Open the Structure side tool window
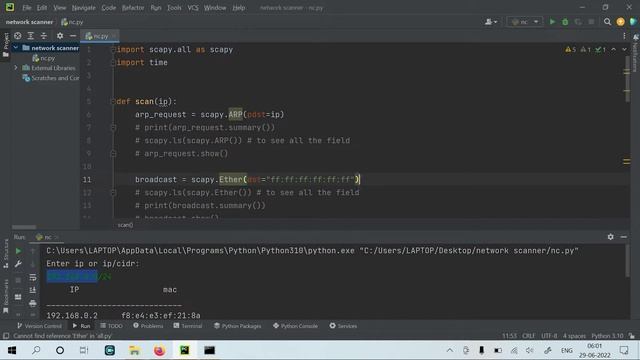 6,254
